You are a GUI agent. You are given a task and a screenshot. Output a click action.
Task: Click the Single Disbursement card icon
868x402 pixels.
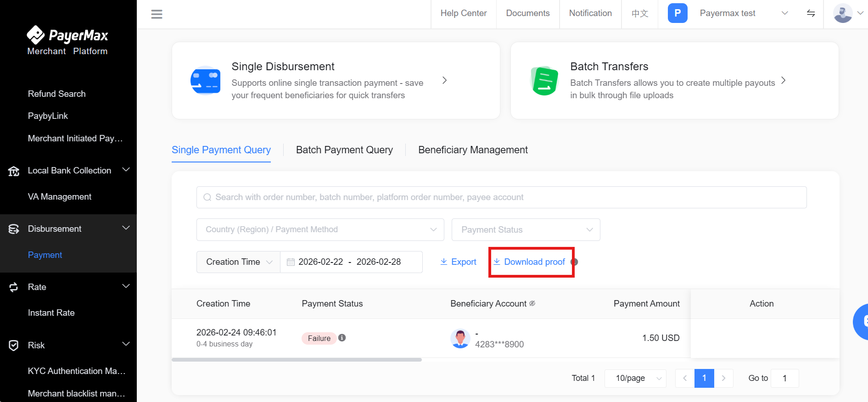click(205, 80)
